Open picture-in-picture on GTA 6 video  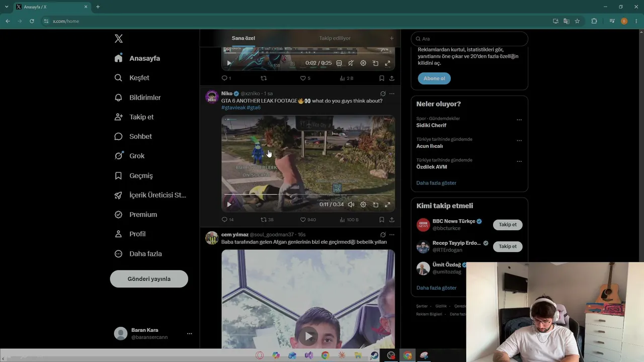(x=375, y=205)
